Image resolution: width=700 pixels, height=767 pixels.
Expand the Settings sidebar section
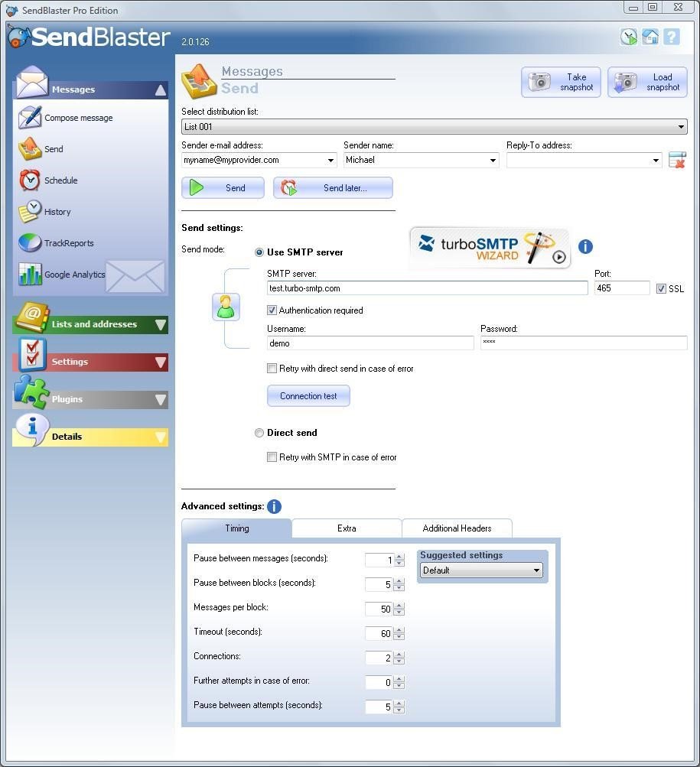point(161,362)
